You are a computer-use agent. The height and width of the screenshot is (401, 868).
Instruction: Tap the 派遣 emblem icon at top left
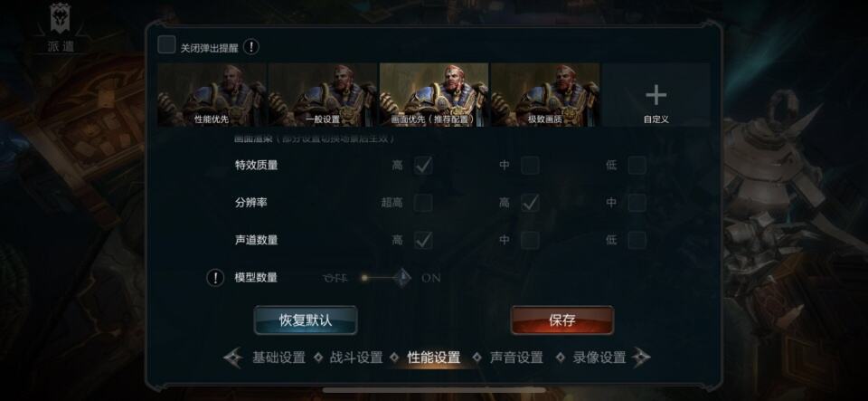tap(61, 19)
